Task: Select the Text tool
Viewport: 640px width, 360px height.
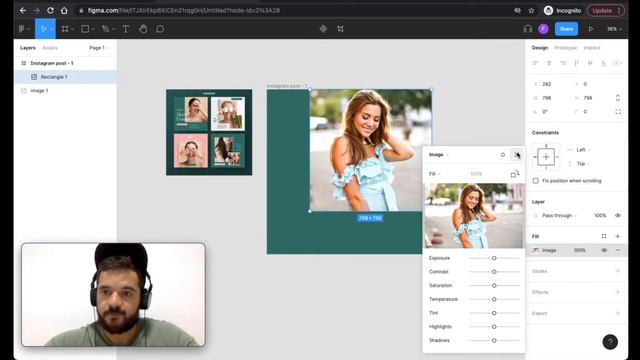Action: coord(126,29)
